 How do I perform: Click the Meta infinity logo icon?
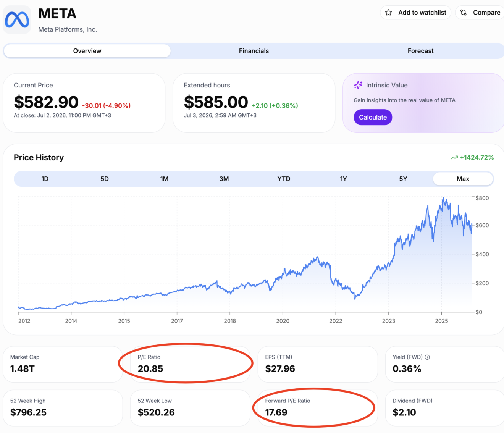point(17,19)
